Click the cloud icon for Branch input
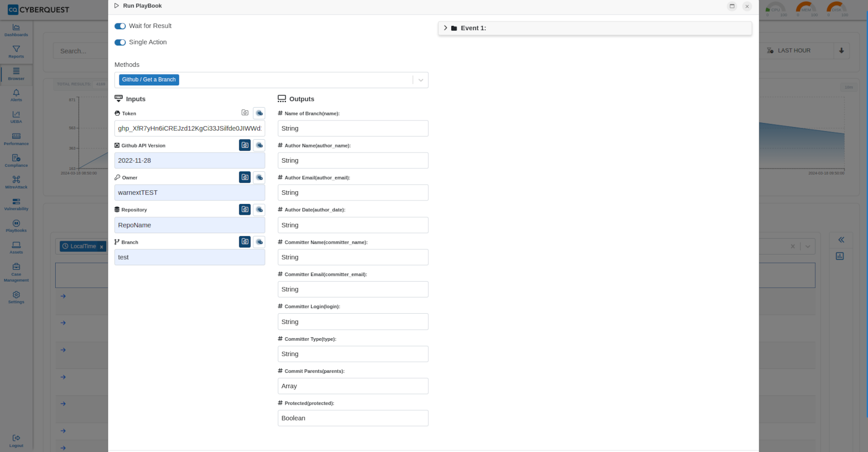 click(x=259, y=242)
